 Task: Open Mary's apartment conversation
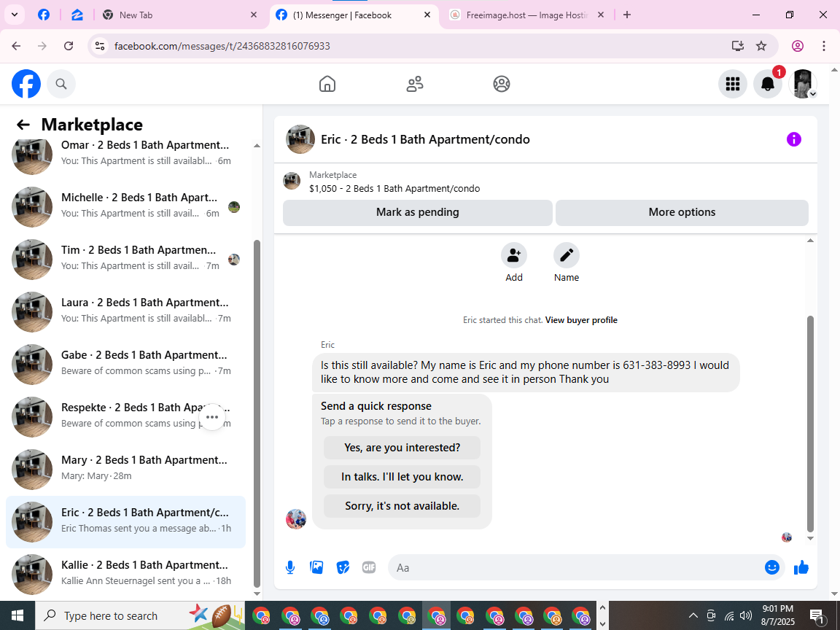coord(125,470)
